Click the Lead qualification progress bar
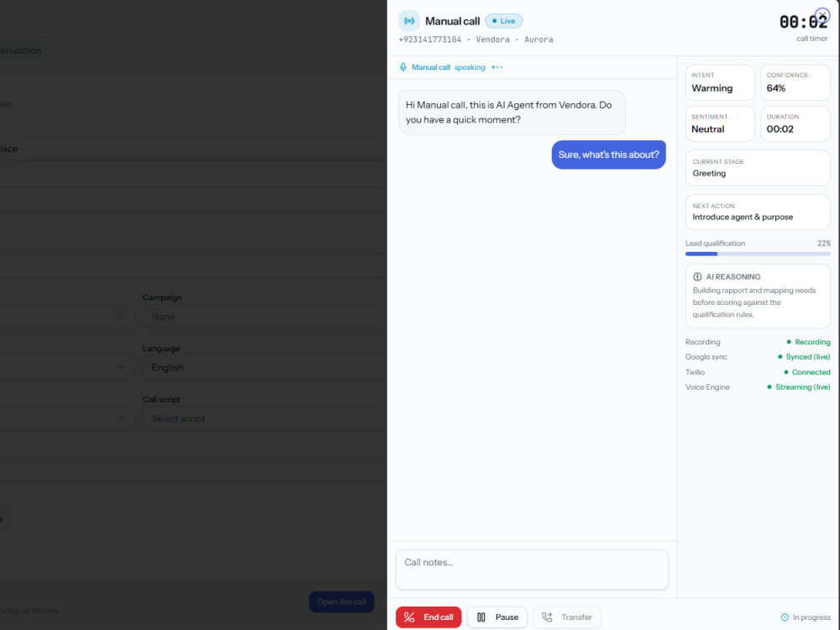840x630 pixels. [x=758, y=254]
